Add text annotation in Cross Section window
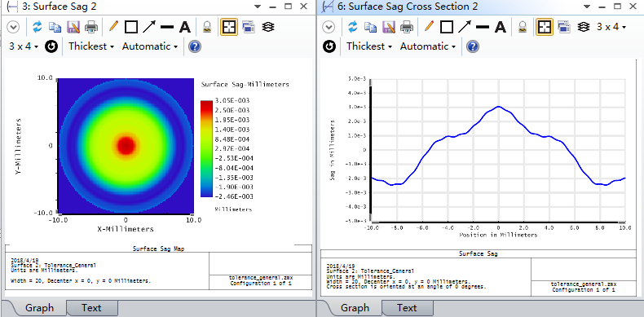 [x=500, y=27]
